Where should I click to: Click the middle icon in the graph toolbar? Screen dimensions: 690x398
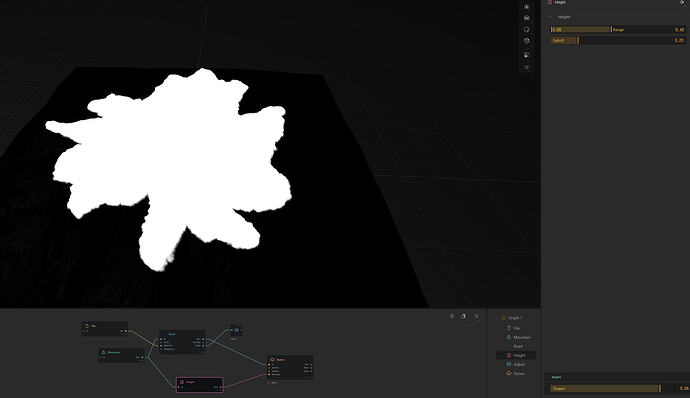[x=463, y=317]
